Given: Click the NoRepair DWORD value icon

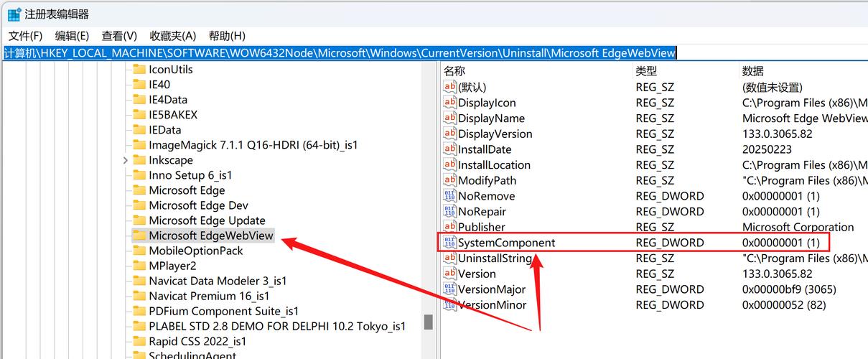Looking at the screenshot, I should pos(450,212).
